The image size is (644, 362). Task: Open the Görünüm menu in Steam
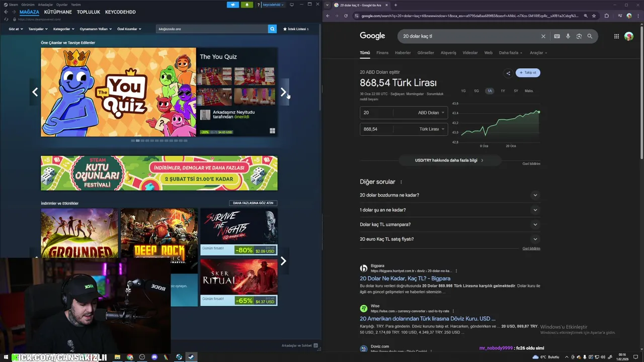[x=28, y=5]
